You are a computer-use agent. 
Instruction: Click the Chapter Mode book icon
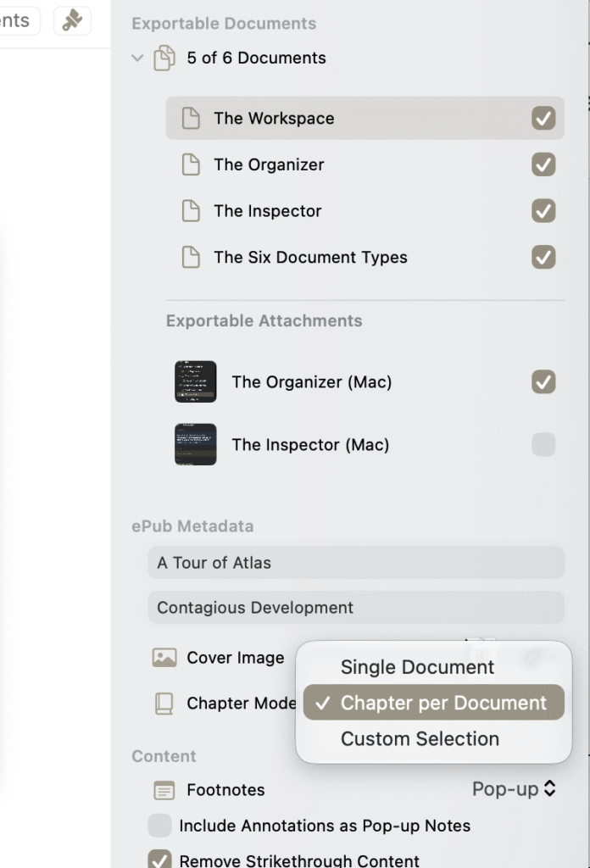(164, 704)
